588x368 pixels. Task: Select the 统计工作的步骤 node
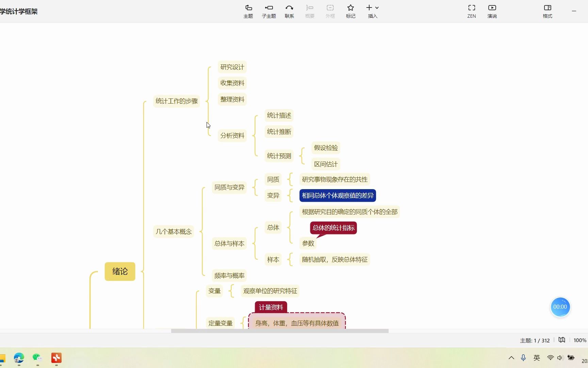click(177, 101)
